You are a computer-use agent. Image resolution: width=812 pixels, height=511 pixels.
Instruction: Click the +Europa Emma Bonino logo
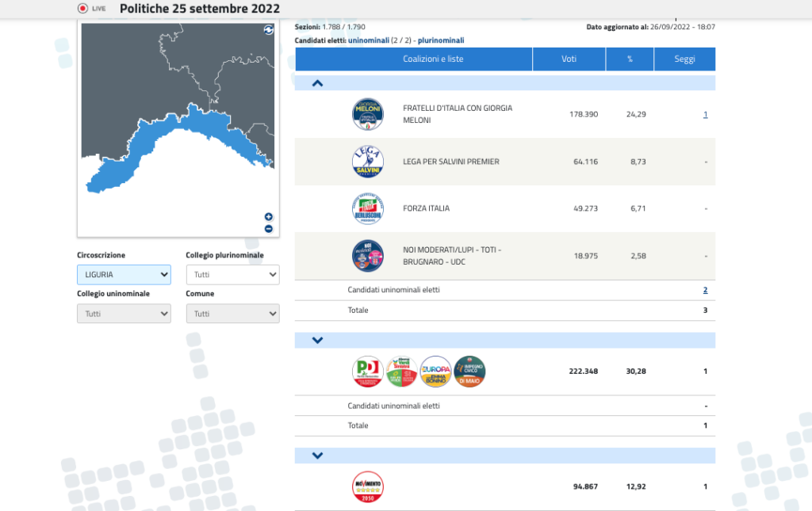coord(435,372)
